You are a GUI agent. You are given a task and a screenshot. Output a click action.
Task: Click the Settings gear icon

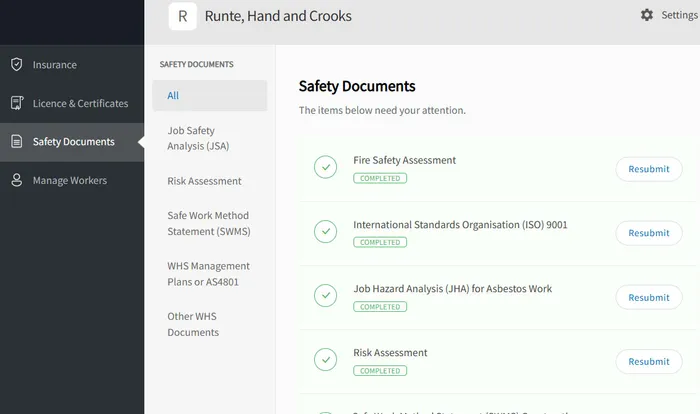click(x=647, y=15)
